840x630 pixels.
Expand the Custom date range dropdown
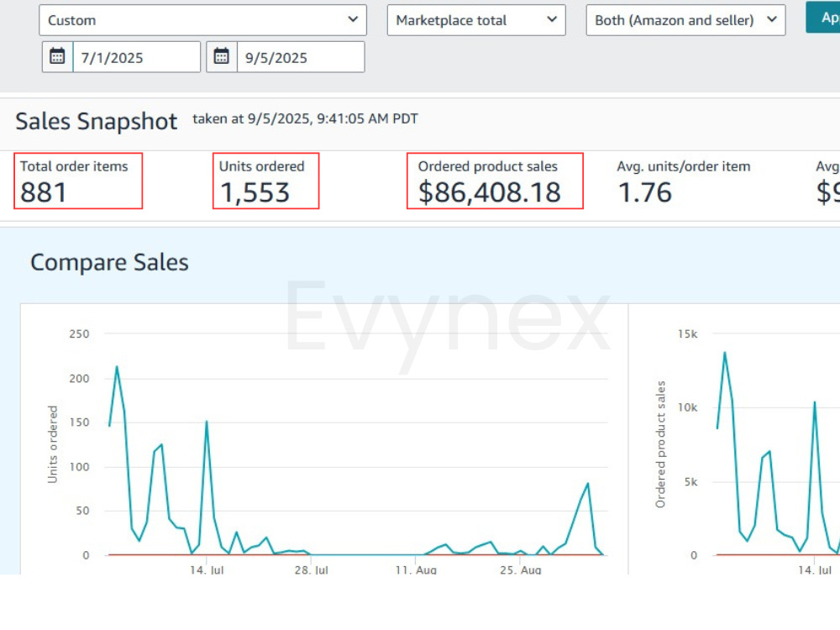[x=202, y=20]
